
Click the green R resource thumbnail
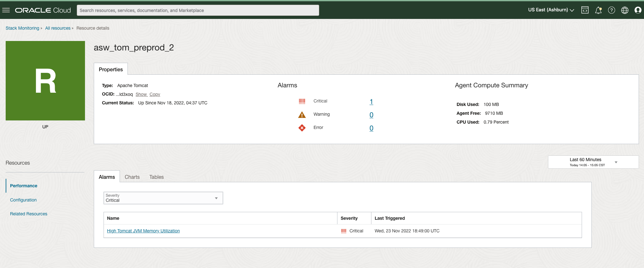(x=45, y=81)
